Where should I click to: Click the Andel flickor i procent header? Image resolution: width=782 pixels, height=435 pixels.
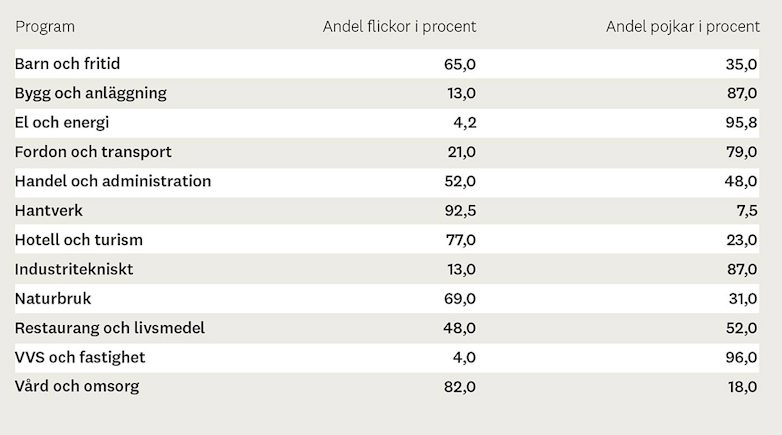(399, 26)
